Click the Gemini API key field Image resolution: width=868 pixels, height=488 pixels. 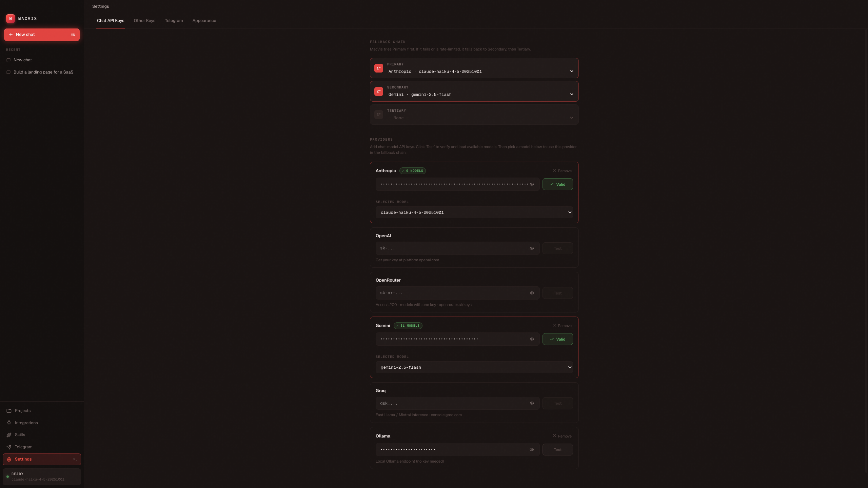[457, 339]
